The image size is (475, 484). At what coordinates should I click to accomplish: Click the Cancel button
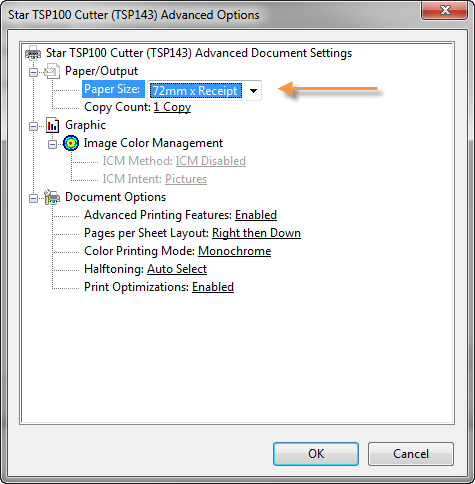(411, 454)
